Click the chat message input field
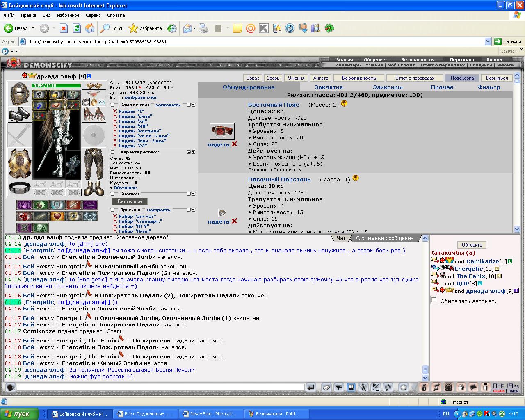This screenshot has width=525, height=420. 160,387
